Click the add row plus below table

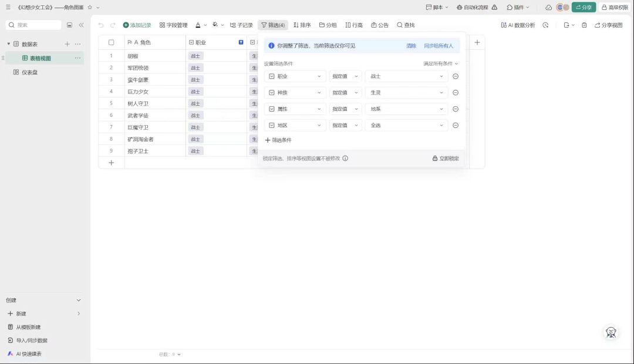(111, 163)
